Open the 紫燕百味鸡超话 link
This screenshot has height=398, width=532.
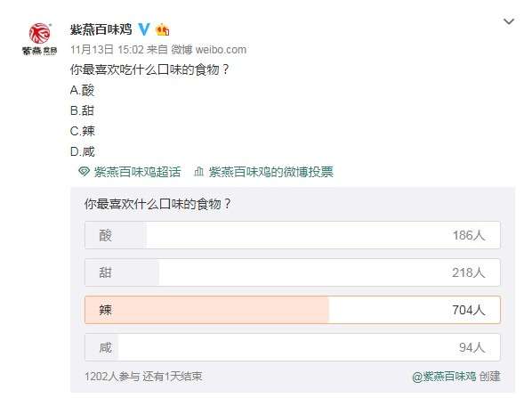coord(137,172)
